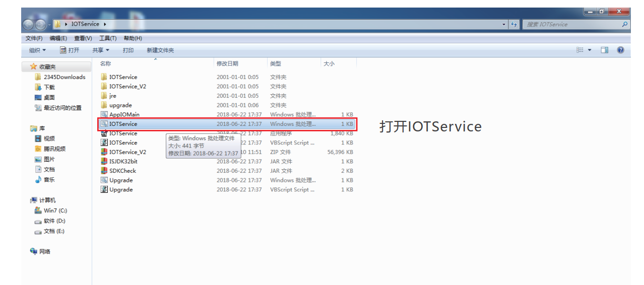Open the 腾讯视频 library

click(x=50, y=149)
